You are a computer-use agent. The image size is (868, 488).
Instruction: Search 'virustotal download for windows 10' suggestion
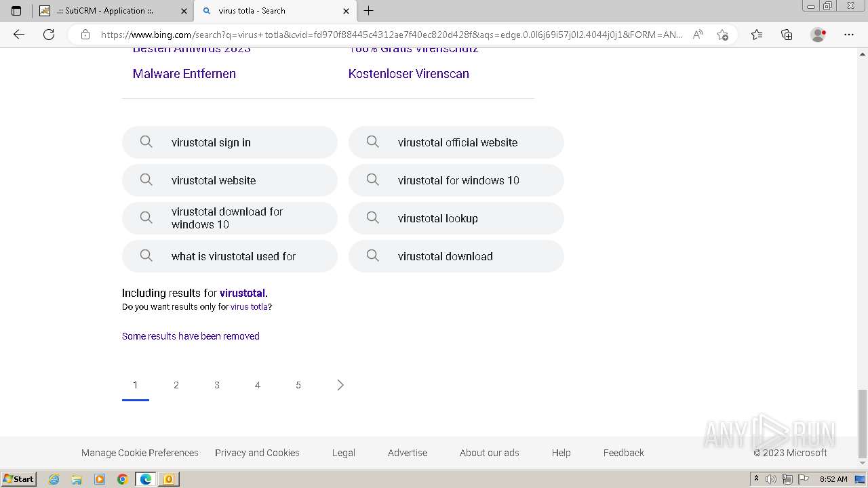tap(230, 218)
